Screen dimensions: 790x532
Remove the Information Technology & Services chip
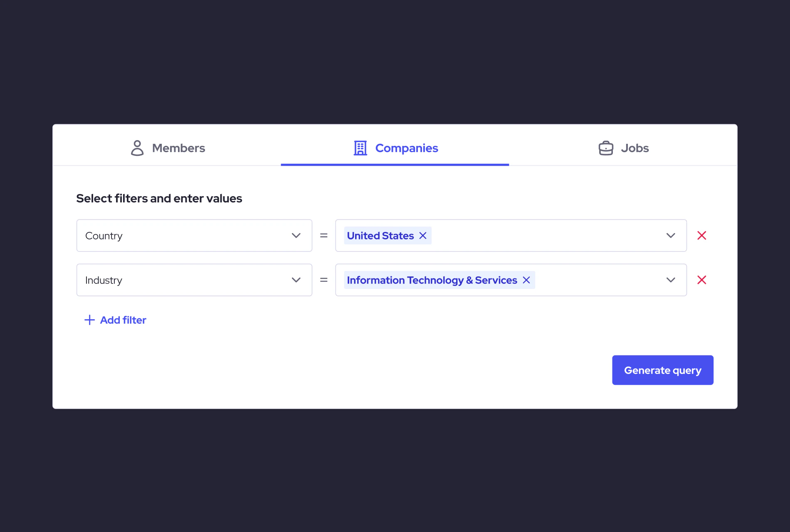coord(526,280)
